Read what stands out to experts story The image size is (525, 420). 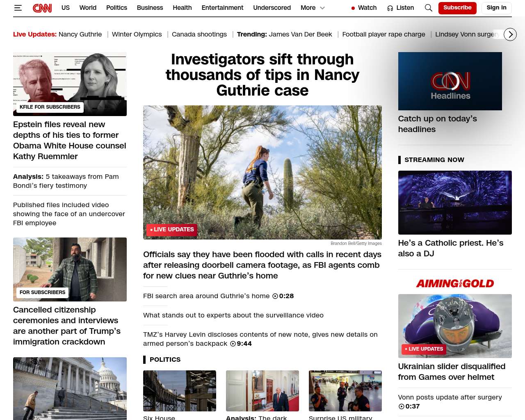(233, 315)
